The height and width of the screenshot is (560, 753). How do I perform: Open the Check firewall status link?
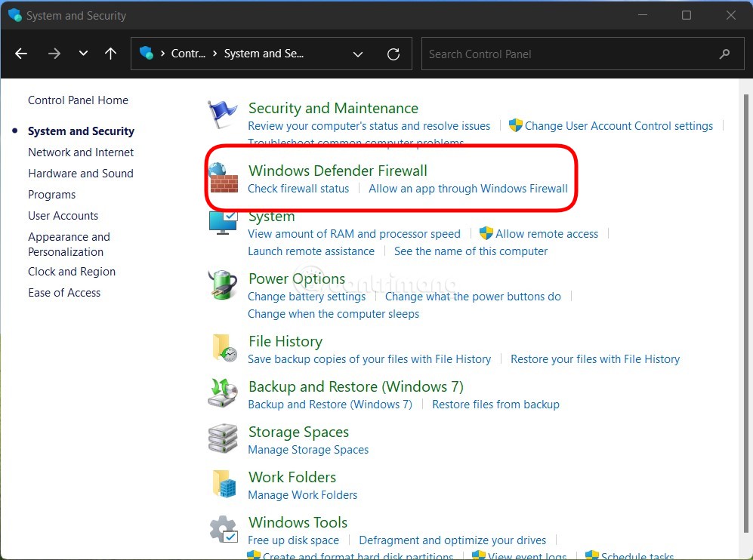tap(298, 188)
